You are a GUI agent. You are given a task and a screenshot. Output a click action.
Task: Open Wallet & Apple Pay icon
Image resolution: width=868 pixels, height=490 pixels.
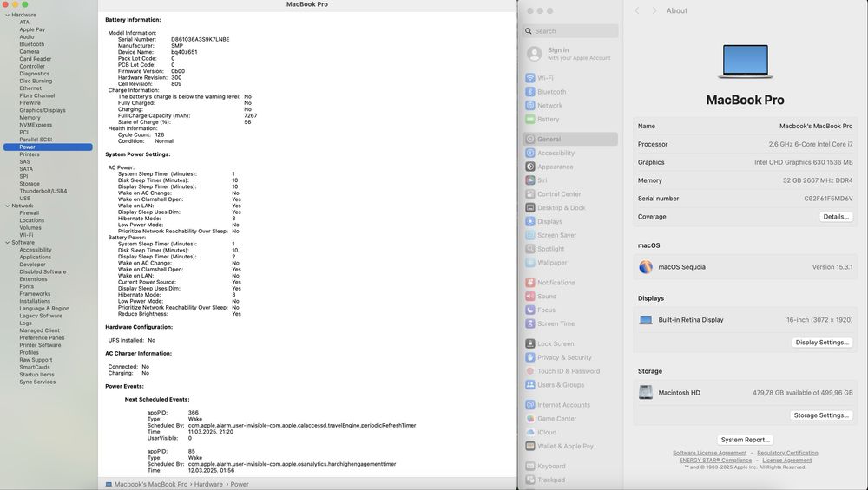530,446
